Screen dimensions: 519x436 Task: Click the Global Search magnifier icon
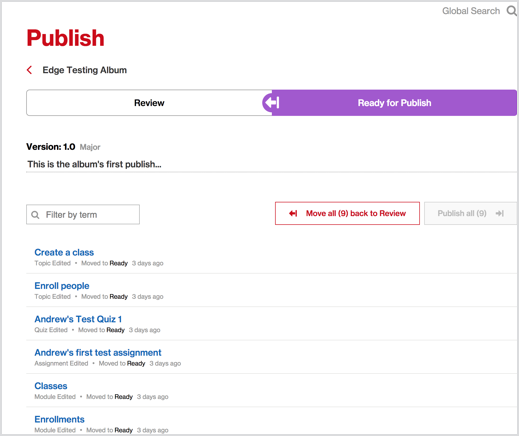pos(512,11)
